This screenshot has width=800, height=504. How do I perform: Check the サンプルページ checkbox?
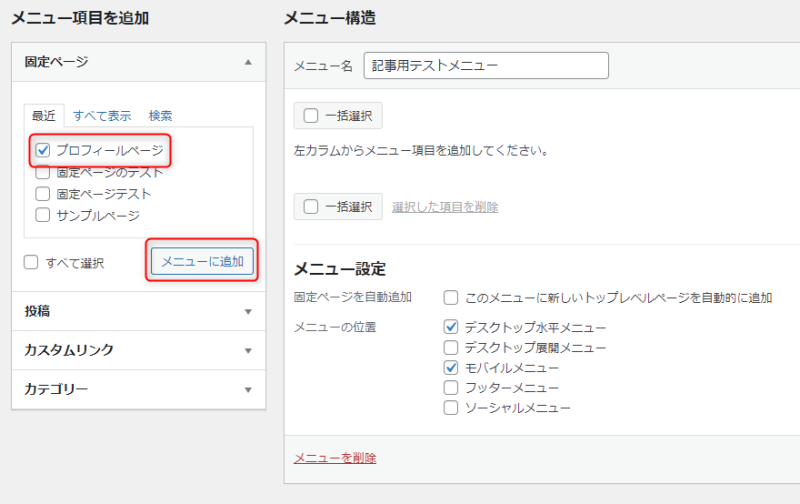click(x=43, y=215)
